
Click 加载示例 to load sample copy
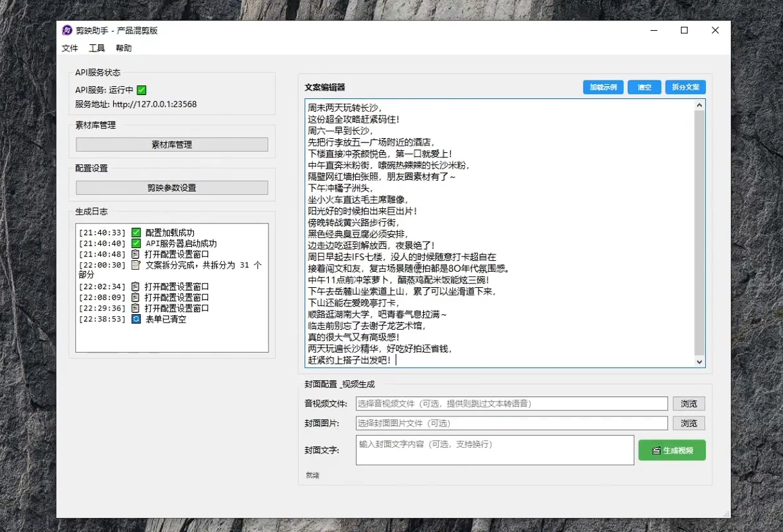pos(603,87)
